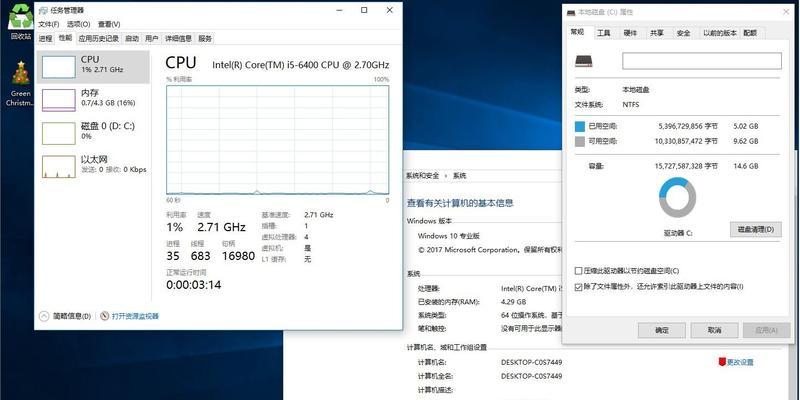Switch to the 进程 tab
800x400 pixels.
click(45, 38)
